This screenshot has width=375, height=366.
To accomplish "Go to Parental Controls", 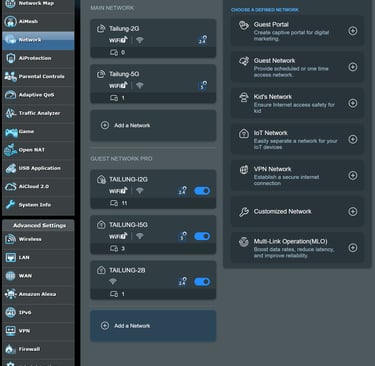I will 38,77.
